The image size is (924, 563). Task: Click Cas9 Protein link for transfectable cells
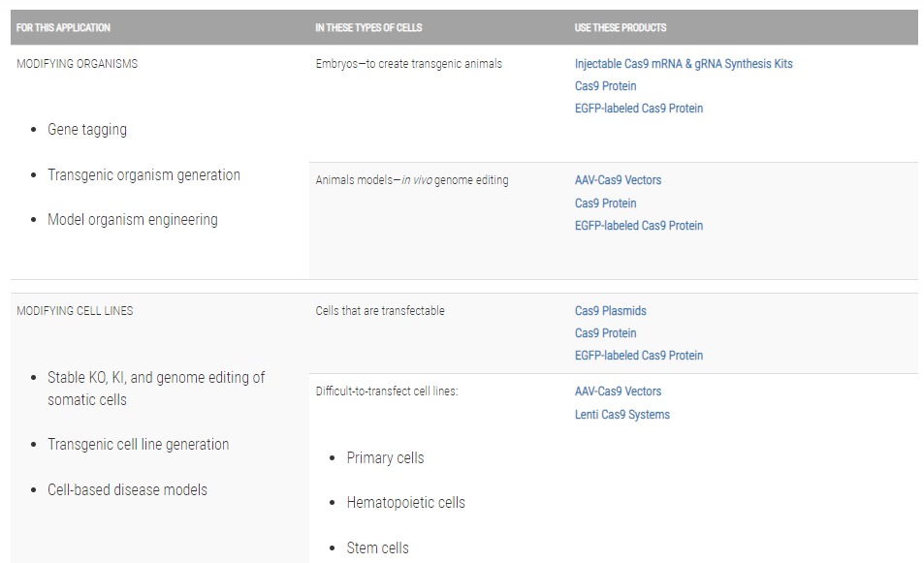[x=605, y=333]
